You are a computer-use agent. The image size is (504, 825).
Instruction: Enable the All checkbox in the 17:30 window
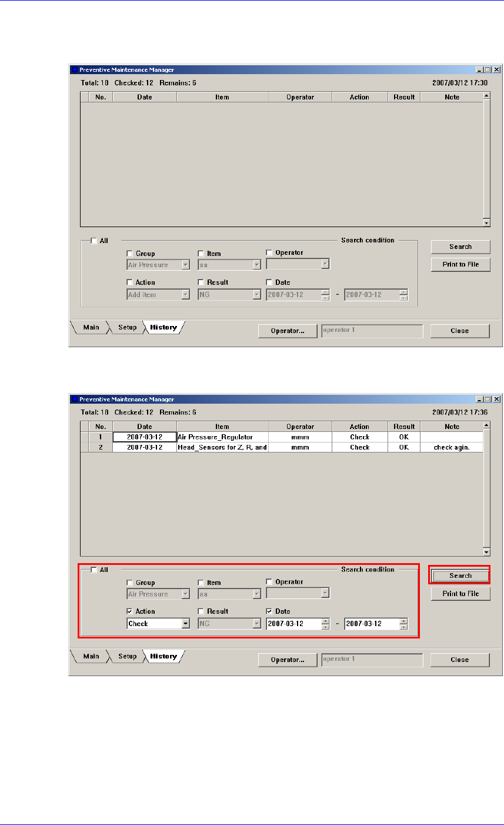(93, 241)
